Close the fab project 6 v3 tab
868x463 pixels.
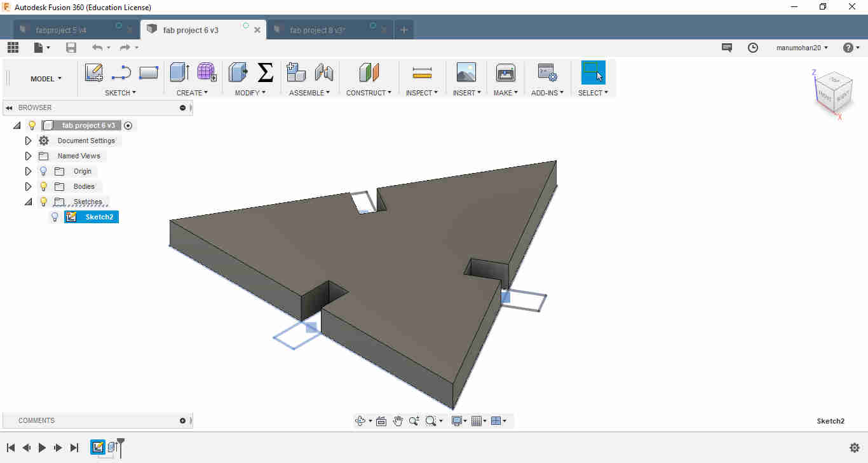257,30
